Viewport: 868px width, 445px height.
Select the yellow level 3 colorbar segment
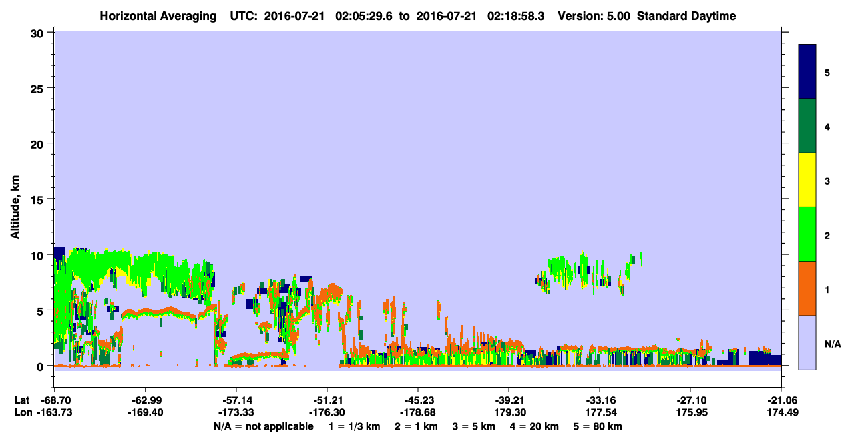pyautogui.click(x=807, y=180)
